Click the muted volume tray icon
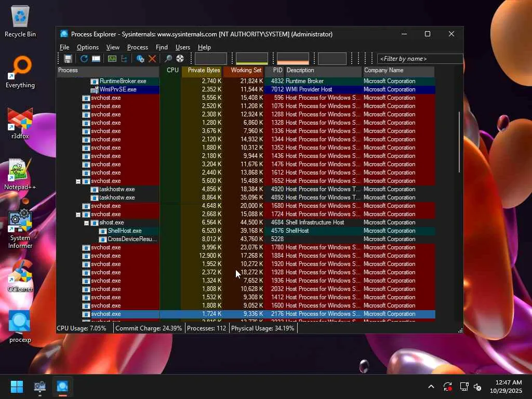 (477, 387)
